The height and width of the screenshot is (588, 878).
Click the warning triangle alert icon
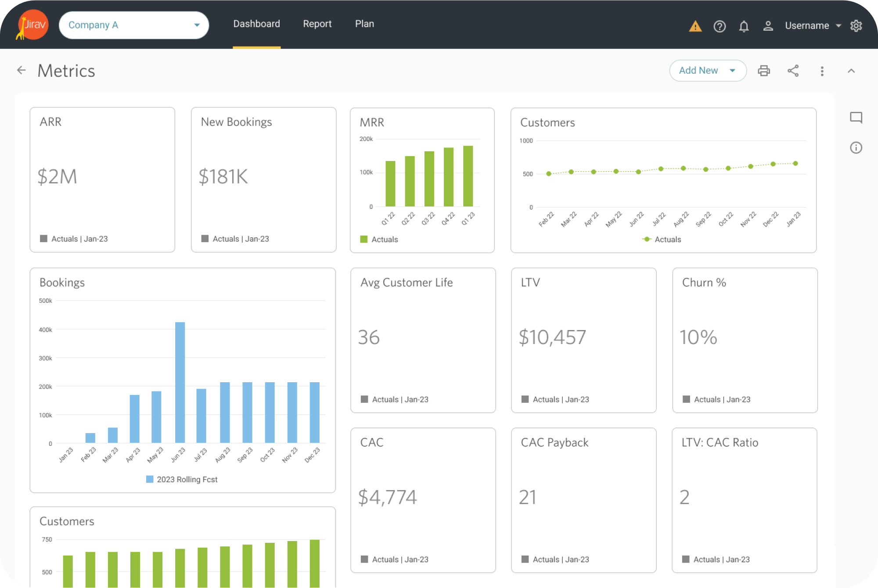pyautogui.click(x=695, y=26)
